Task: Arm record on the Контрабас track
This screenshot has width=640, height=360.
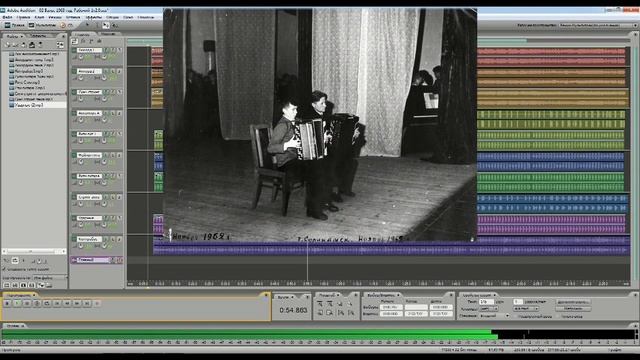Action: click(120, 239)
